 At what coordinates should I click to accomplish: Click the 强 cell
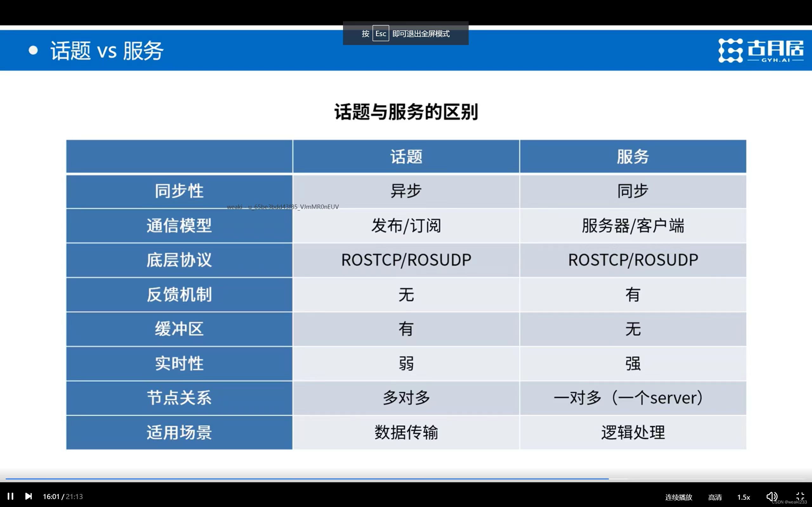pyautogui.click(x=633, y=364)
